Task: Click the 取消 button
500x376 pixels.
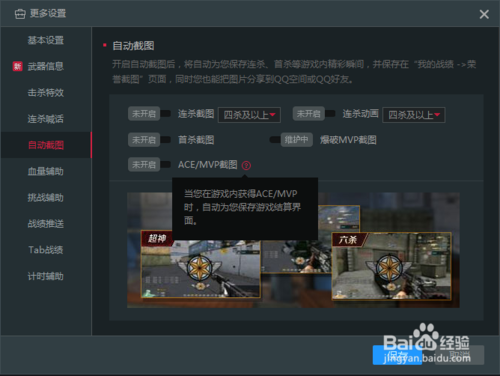Action: [x=459, y=355]
